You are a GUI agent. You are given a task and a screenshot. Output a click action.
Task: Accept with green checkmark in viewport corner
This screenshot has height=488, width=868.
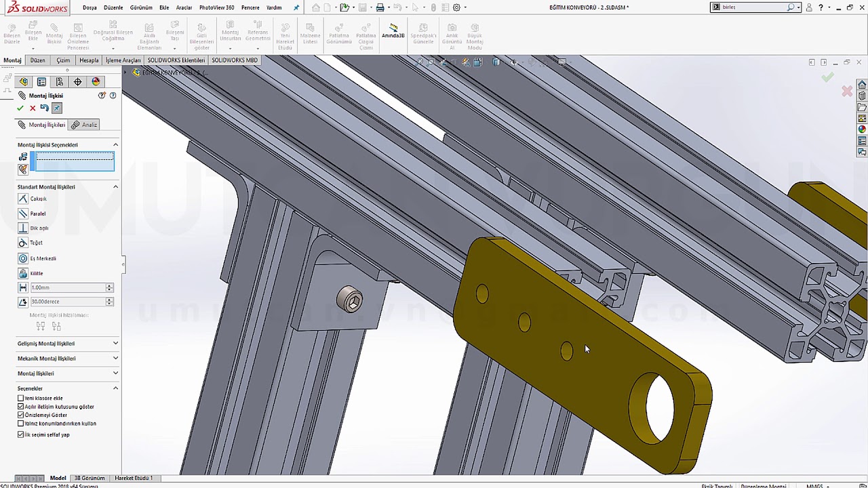tap(827, 78)
